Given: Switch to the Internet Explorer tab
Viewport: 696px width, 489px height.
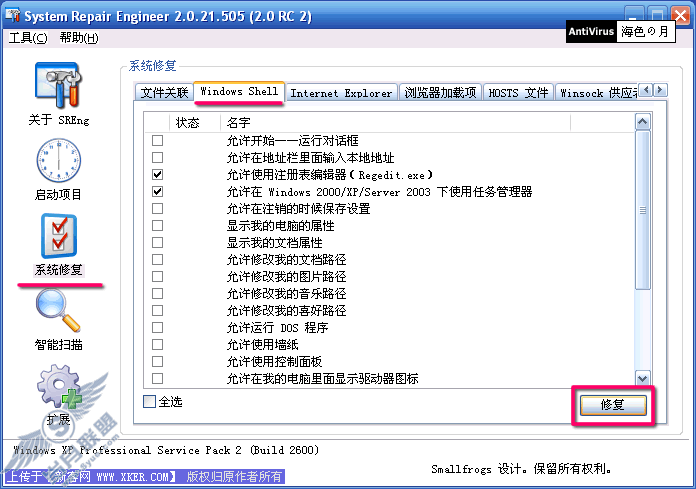Looking at the screenshot, I should coord(341,93).
